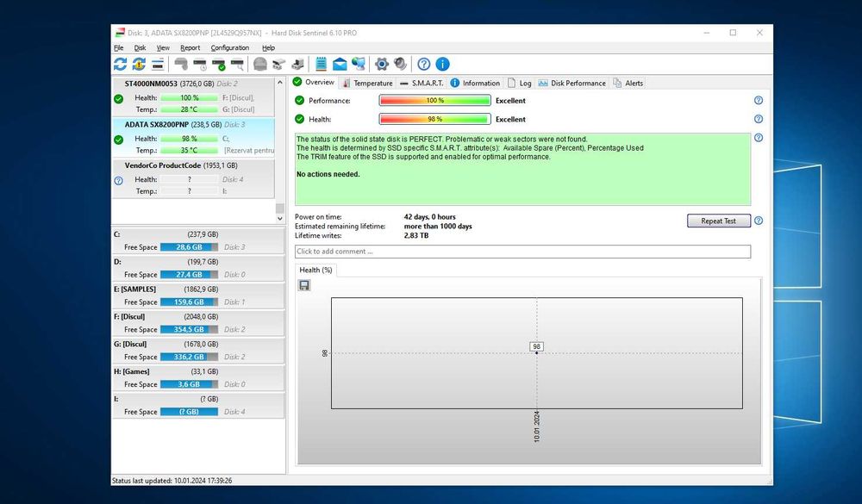
Task: Select the F: [Discul] partition row
Action: point(198,323)
